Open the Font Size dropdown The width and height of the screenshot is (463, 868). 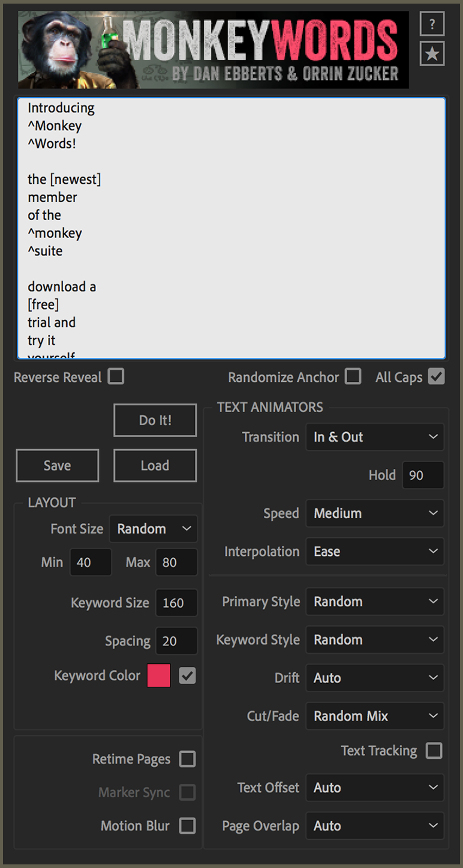click(154, 529)
